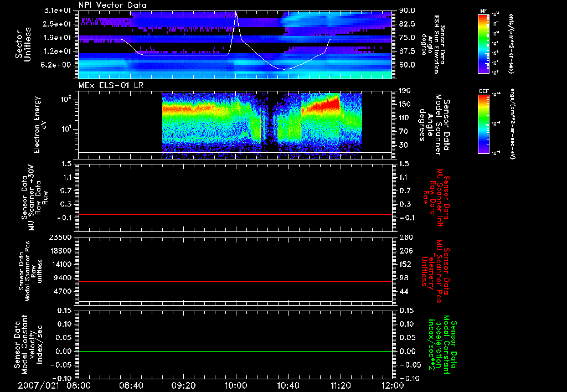Click the '23500' scanner position axis value
This screenshot has width=567, height=392.
tap(61, 237)
